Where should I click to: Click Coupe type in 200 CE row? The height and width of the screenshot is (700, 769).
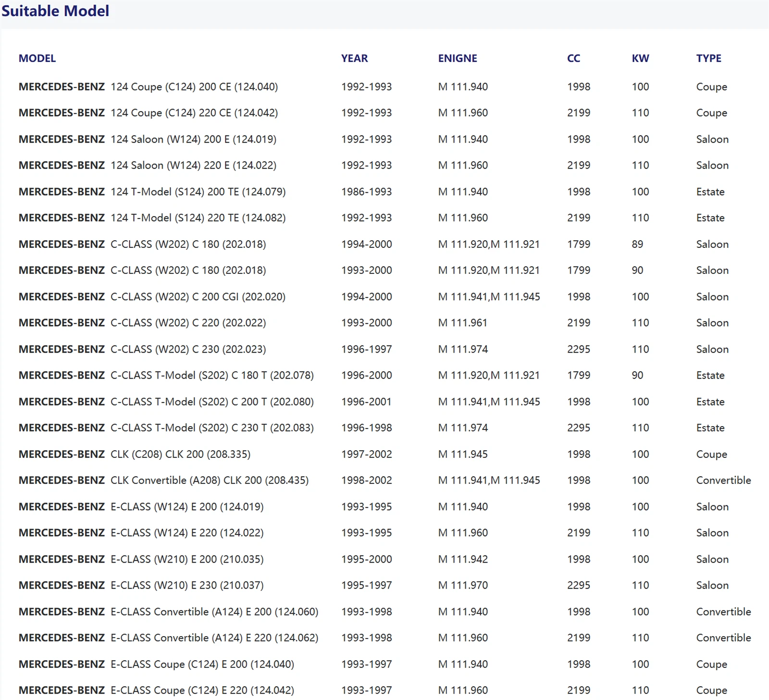pyautogui.click(x=712, y=87)
